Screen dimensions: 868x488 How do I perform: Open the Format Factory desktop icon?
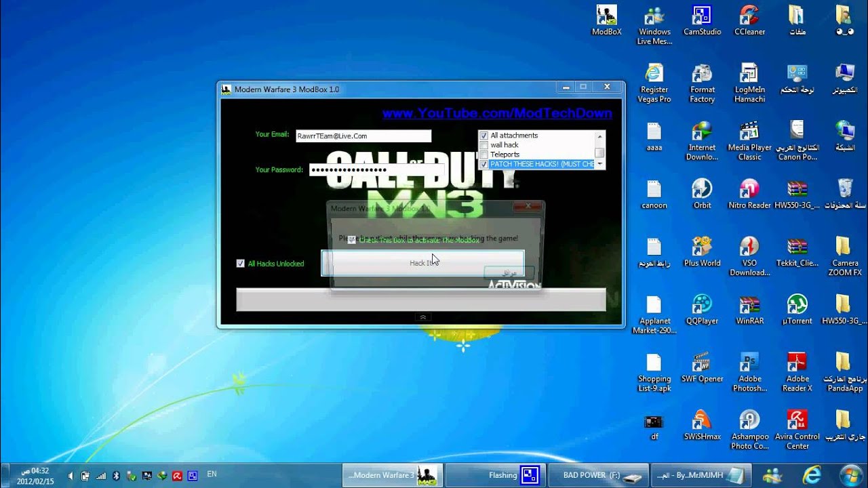702,83
